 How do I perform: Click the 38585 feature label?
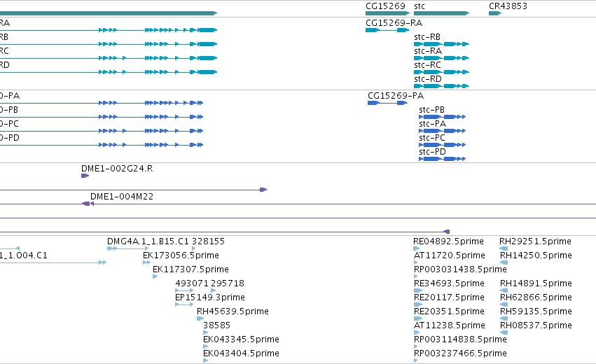click(216, 325)
